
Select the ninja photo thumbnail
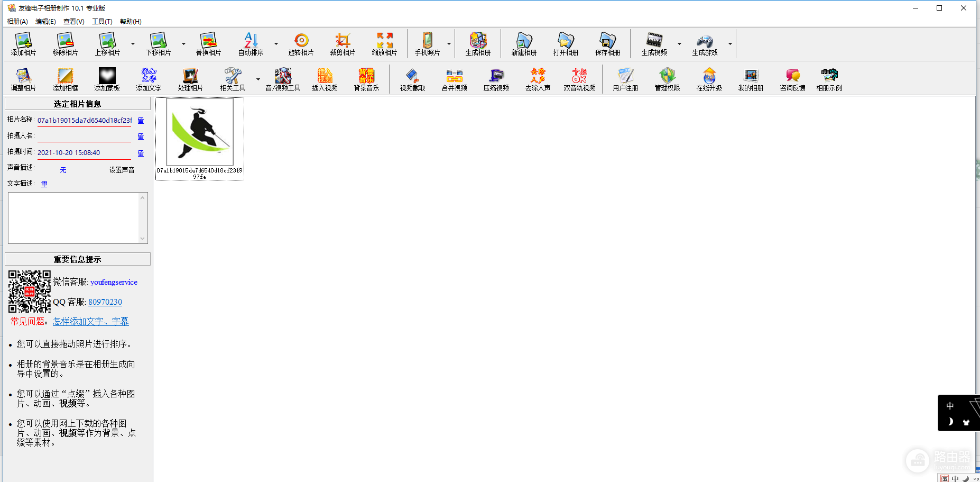[x=200, y=132]
